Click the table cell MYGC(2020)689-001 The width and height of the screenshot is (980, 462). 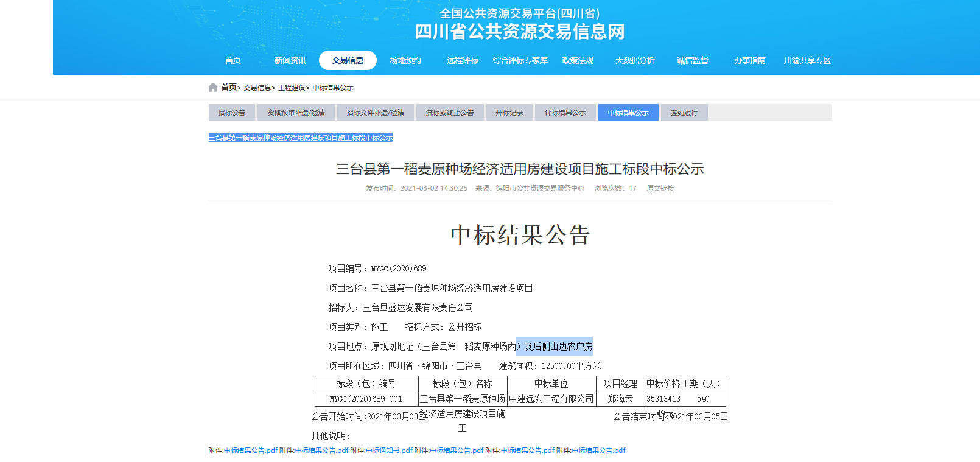coord(366,399)
